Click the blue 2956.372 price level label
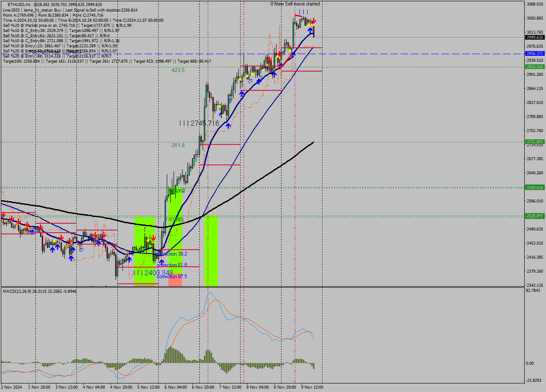 [535, 54]
